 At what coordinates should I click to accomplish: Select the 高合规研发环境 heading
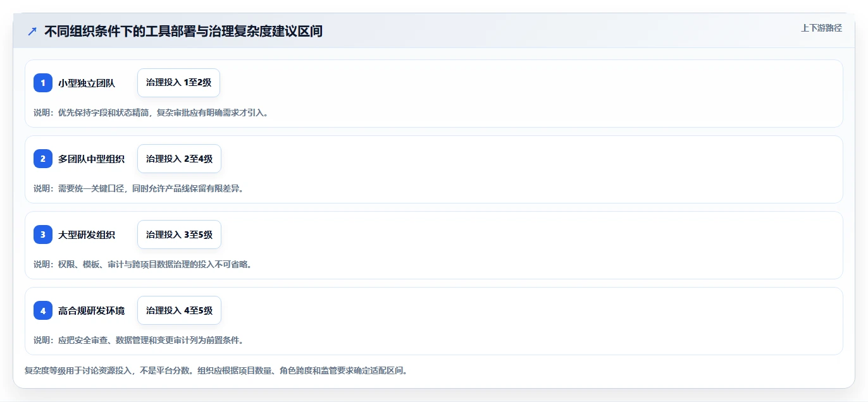click(x=91, y=310)
